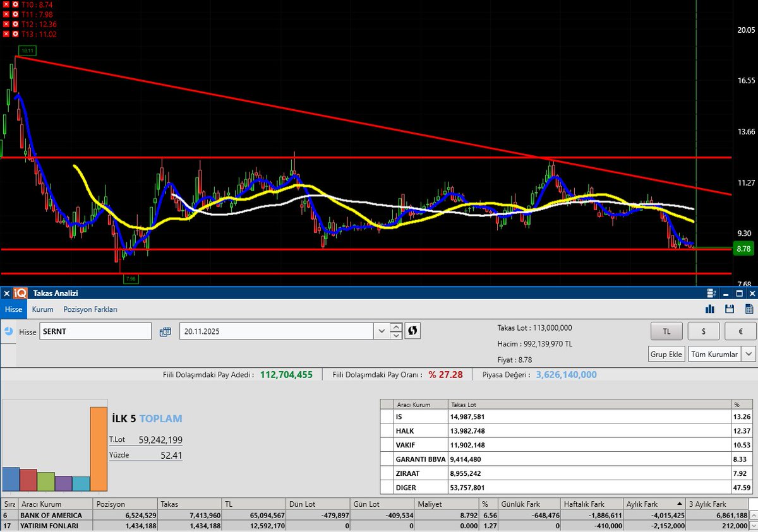Open the spreadsheet export icon
Viewport: 758px width, 532px height.
pyautogui.click(x=750, y=309)
